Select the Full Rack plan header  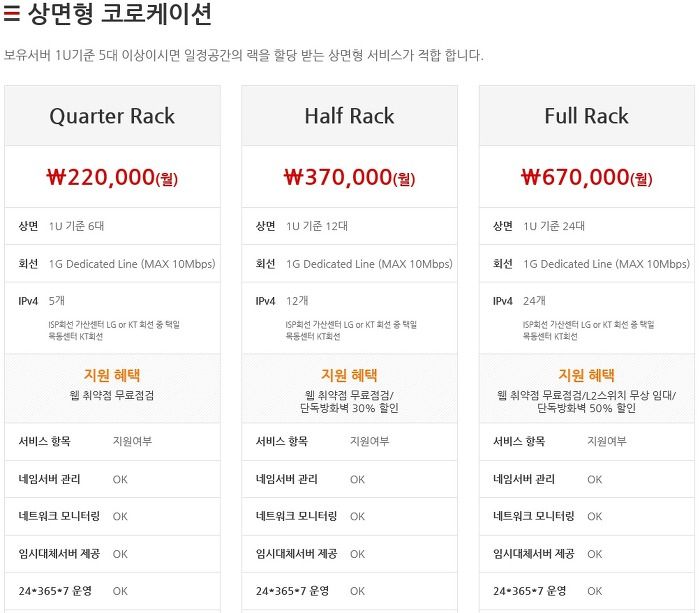coord(586,116)
